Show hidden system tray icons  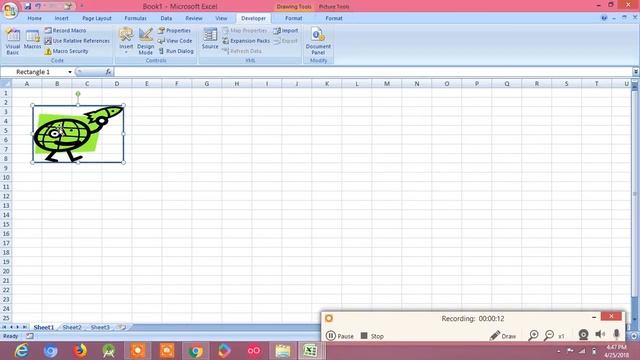558,351
